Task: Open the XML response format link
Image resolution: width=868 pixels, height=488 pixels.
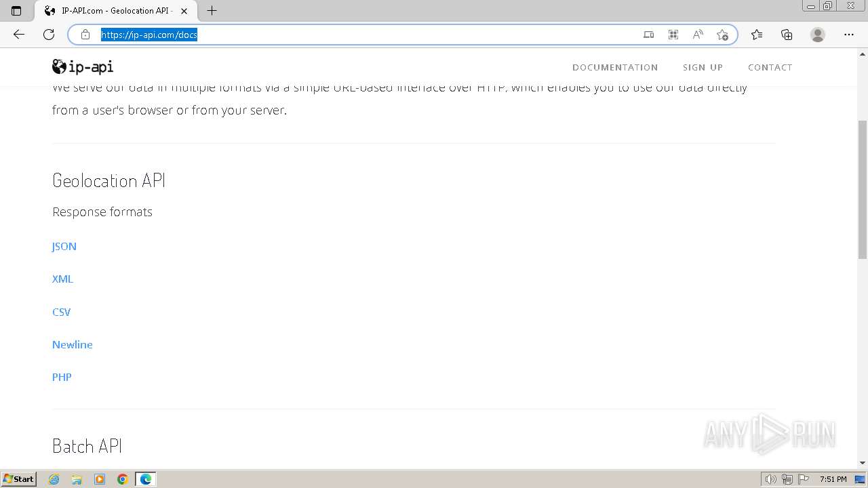Action: click(x=62, y=279)
